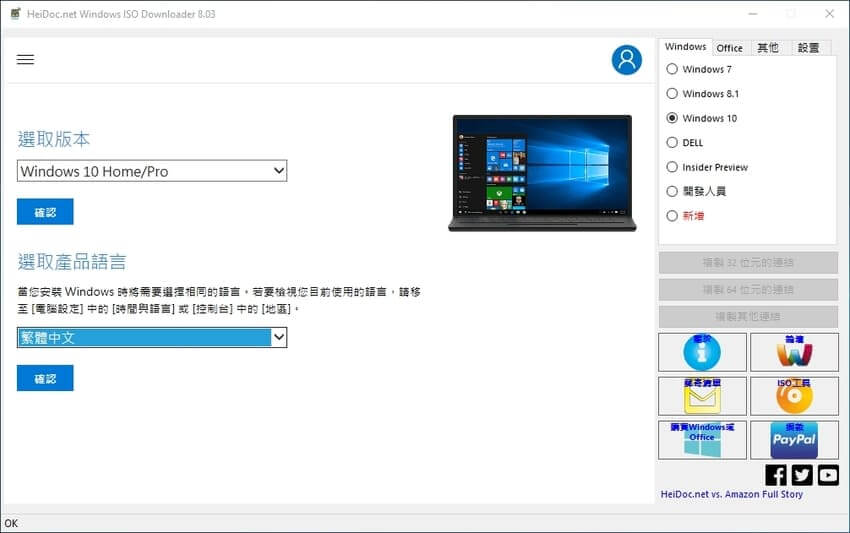This screenshot has width=850, height=533.
Task: Click the 選取版本 heading
Action: coord(54,139)
